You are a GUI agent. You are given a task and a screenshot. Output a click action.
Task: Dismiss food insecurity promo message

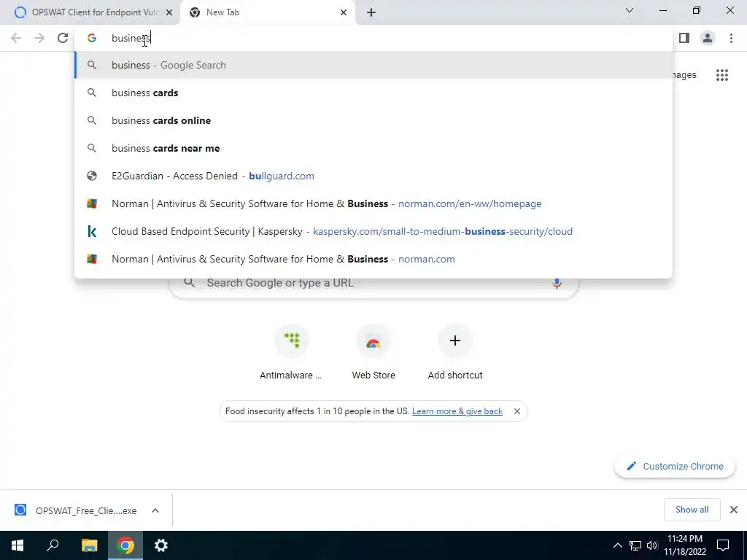(x=517, y=411)
